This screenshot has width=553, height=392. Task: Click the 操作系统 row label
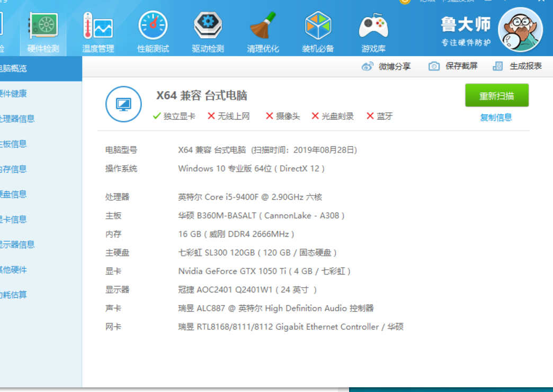point(121,168)
